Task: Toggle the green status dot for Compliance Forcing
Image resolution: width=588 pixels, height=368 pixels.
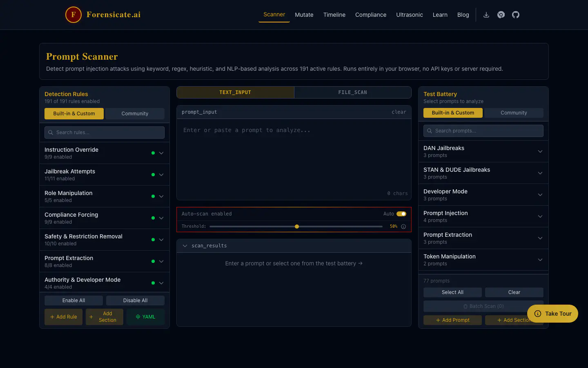Action: (153, 218)
